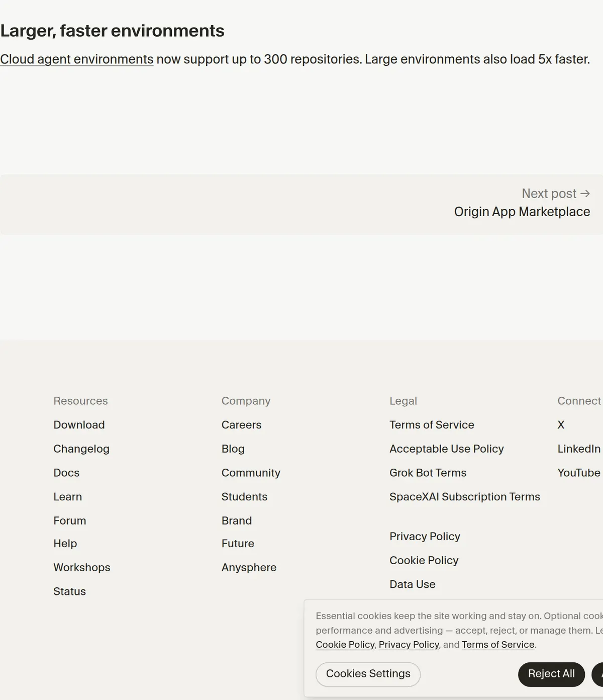
Task: Click the Resources column heading
Action: point(80,401)
